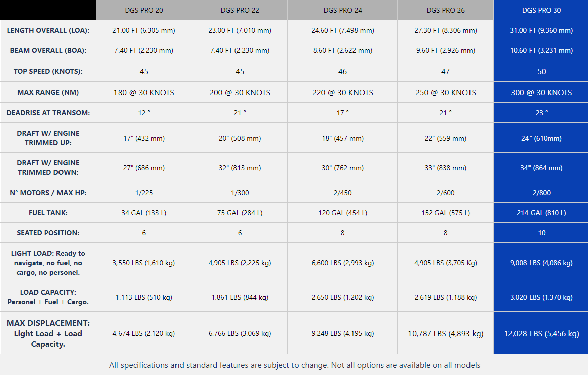Click the 12,028 LBS (5,456 kg) displacement cell

541,333
